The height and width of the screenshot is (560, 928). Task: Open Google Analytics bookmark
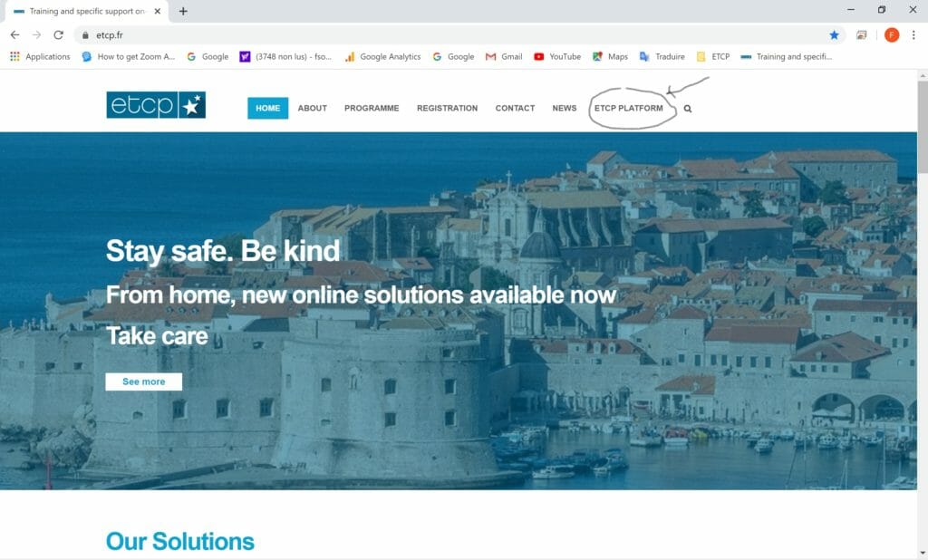[x=382, y=57]
